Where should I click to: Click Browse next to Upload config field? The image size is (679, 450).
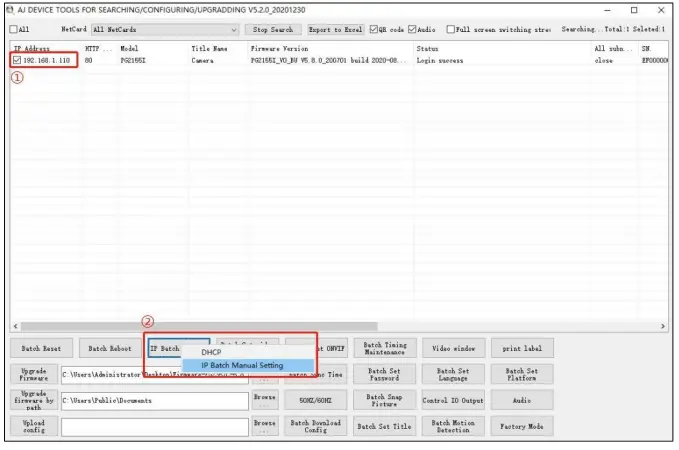click(x=265, y=426)
